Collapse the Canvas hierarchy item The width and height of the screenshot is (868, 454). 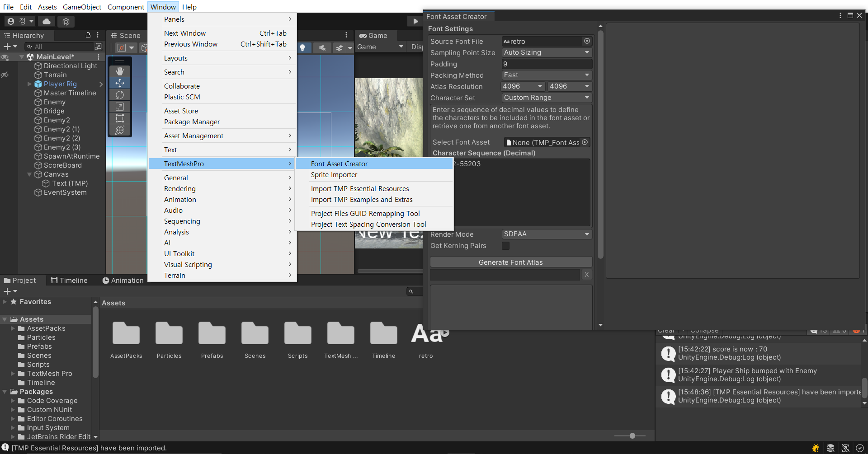(x=29, y=174)
